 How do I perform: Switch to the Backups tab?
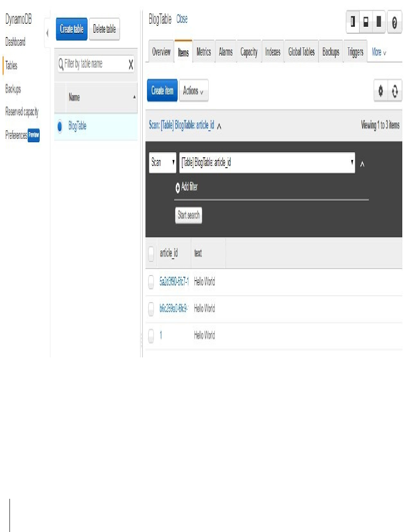331,52
